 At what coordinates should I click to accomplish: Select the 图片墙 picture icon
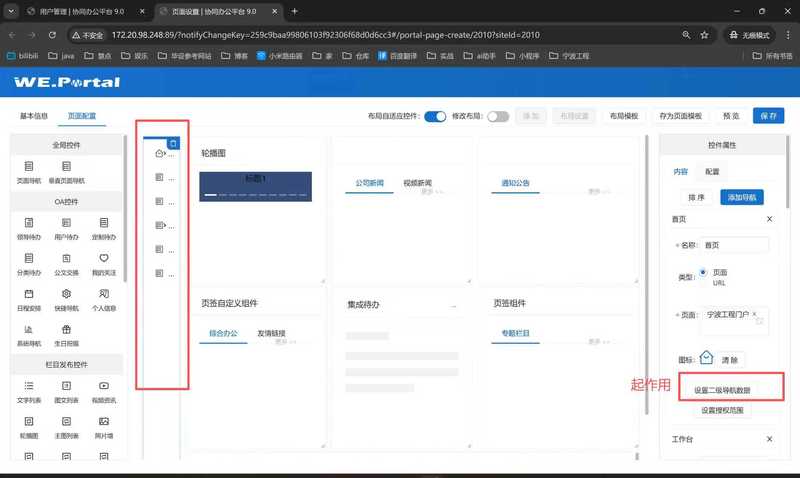point(104,421)
